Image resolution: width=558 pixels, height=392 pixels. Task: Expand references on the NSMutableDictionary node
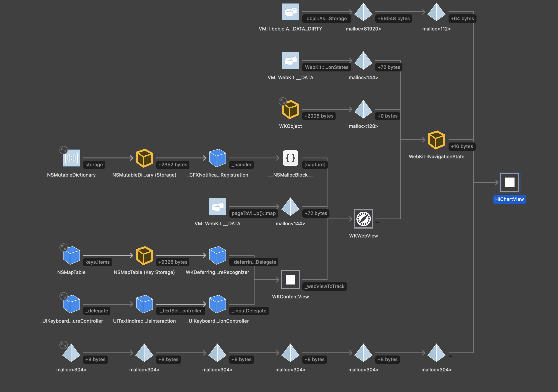64,150
